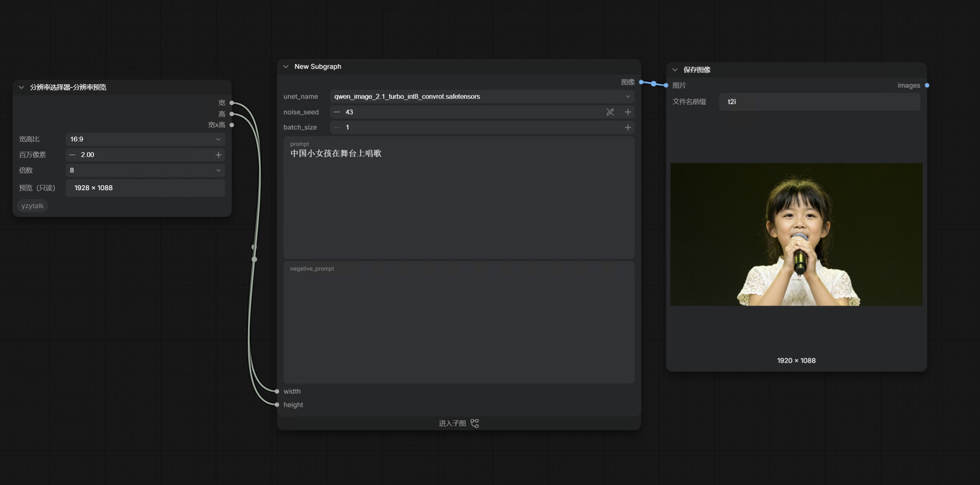Image resolution: width=980 pixels, height=485 pixels.
Task: Increase the 百万像素 value with plus
Action: coord(218,155)
